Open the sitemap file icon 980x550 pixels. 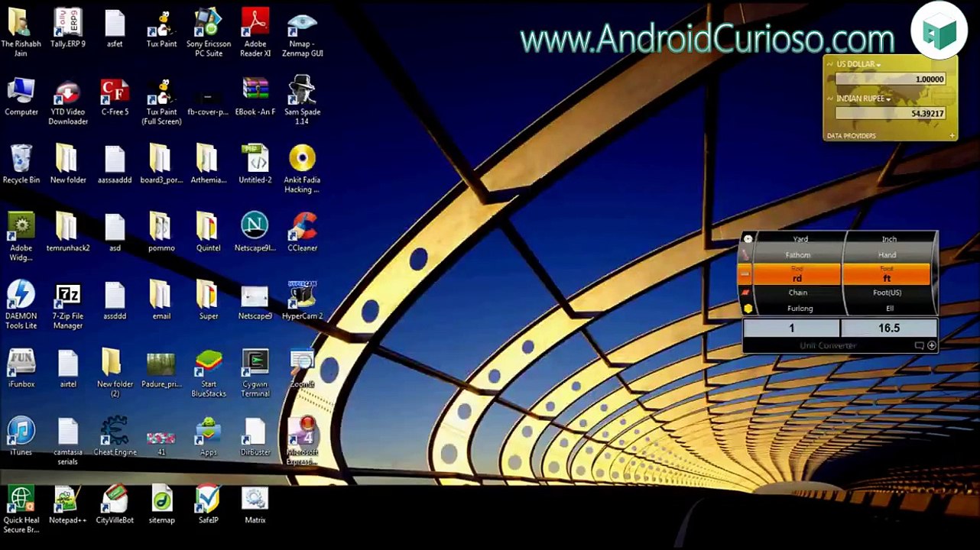click(x=161, y=504)
